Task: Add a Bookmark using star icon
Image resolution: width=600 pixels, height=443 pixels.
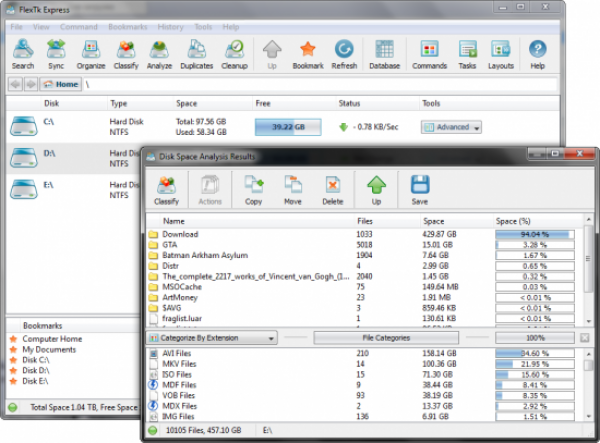Action: coord(308,53)
